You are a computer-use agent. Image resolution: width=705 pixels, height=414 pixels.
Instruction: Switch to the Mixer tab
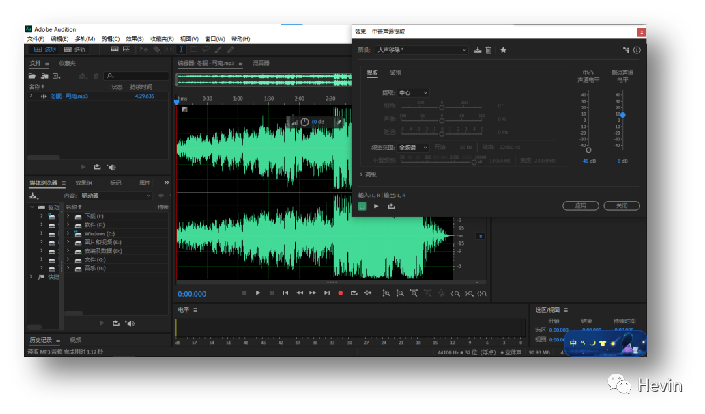[x=261, y=63]
